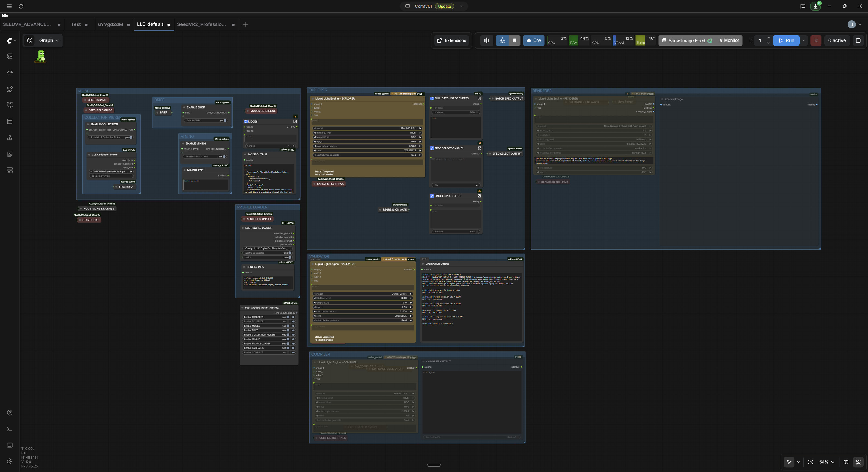This screenshot has width=868, height=472.
Task: Open the media gallery sidebar icon
Action: click(10, 154)
